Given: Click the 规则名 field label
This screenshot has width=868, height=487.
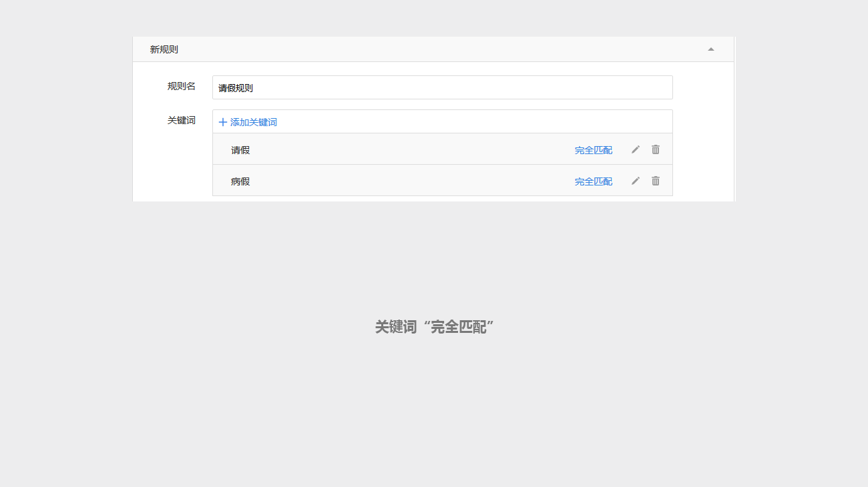Looking at the screenshot, I should point(182,86).
